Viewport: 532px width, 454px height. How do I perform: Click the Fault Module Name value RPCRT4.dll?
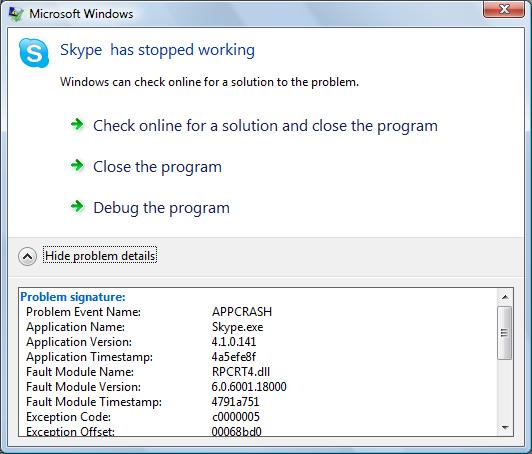coord(241,372)
